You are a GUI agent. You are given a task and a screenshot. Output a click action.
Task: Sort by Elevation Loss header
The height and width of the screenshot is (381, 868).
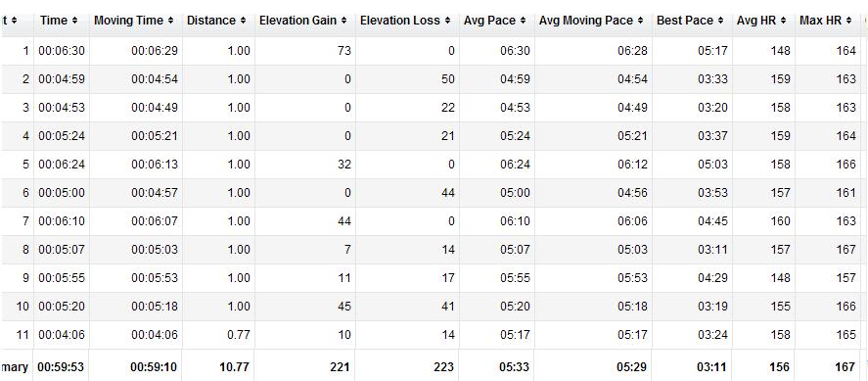[405, 21]
